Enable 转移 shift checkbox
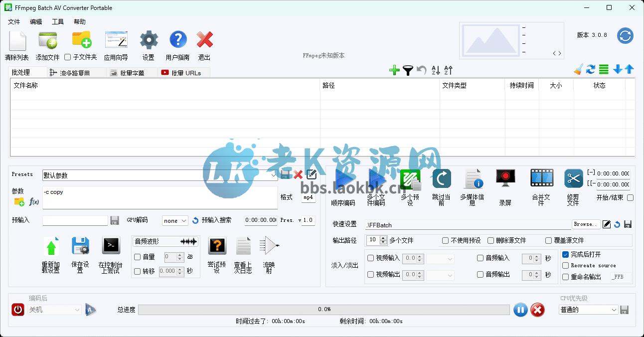 point(138,271)
